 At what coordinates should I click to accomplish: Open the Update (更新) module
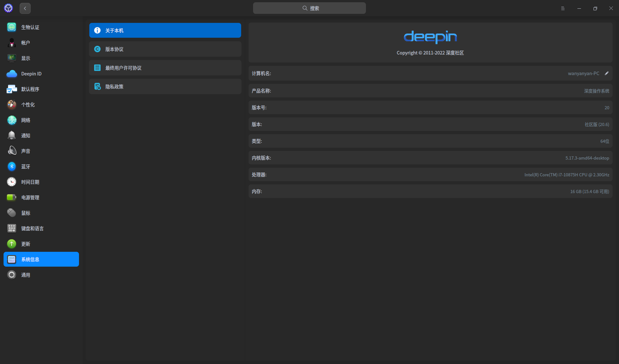tap(25, 244)
